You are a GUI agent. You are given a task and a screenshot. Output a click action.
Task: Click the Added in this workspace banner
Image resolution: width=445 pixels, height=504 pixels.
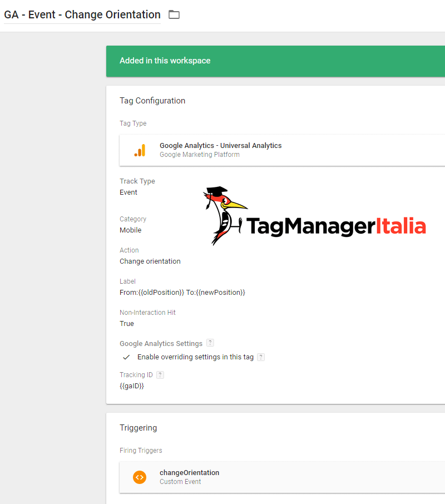pos(276,61)
